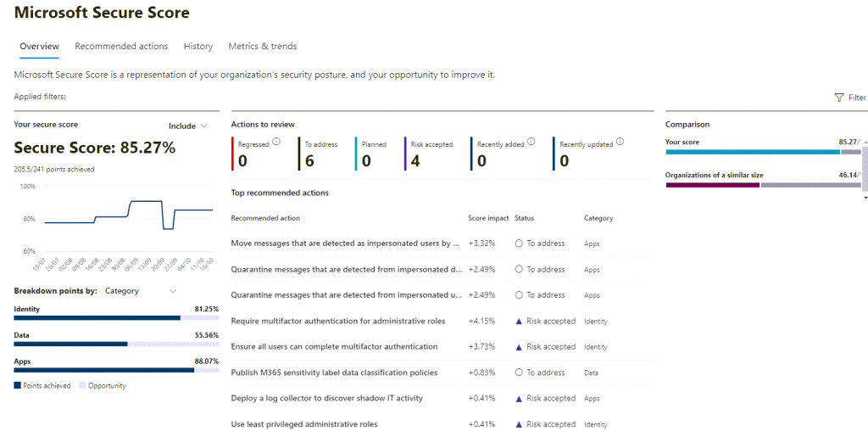Click info icon beside Recently updated
This screenshot has width=868, height=431.
pos(620,142)
